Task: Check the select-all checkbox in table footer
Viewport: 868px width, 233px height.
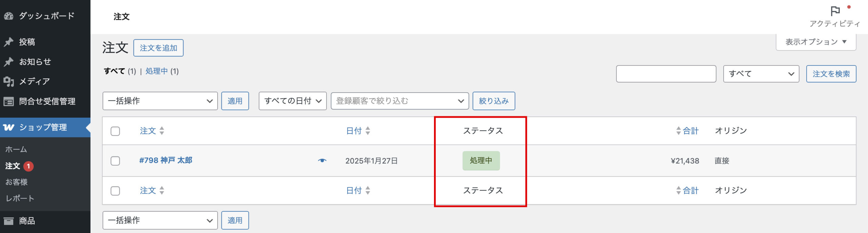Action: [115, 191]
